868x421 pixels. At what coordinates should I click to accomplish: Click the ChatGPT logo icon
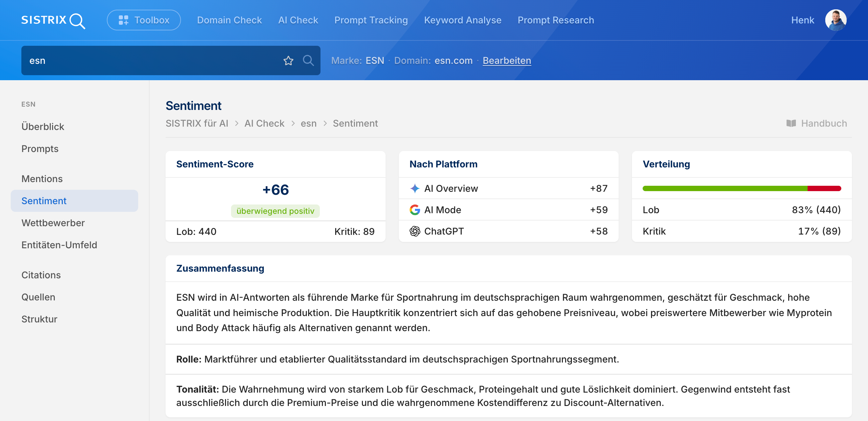point(415,232)
